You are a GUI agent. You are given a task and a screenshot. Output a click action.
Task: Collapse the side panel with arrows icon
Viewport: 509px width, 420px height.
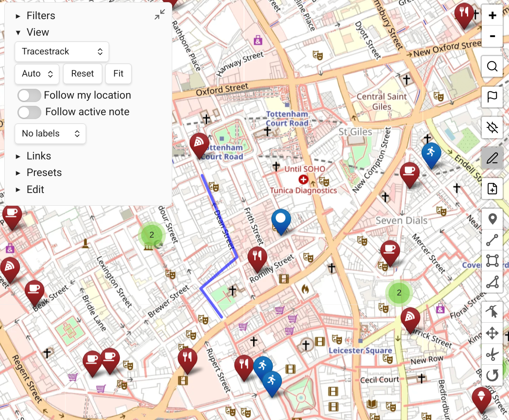tap(160, 15)
